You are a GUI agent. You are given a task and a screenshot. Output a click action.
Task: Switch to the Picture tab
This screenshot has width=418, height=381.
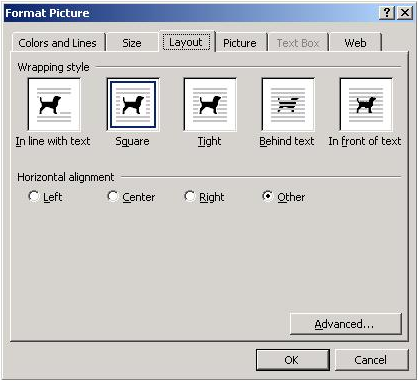click(240, 43)
